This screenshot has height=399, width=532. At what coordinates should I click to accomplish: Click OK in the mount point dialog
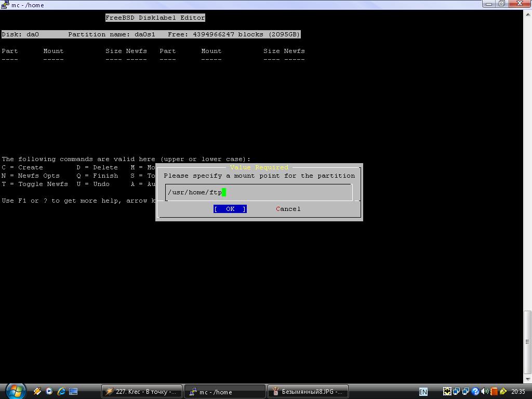tap(230, 209)
